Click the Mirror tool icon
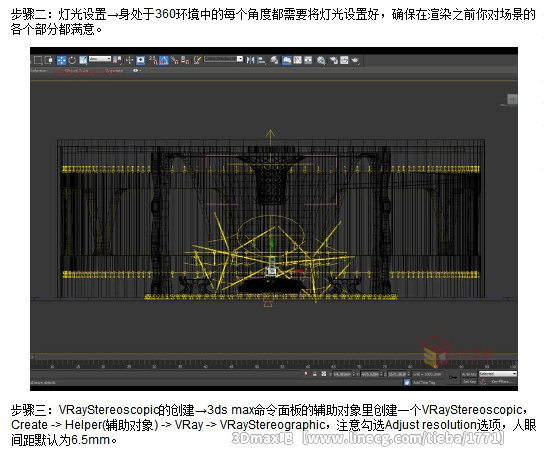The height and width of the screenshot is (457, 544). point(250,60)
